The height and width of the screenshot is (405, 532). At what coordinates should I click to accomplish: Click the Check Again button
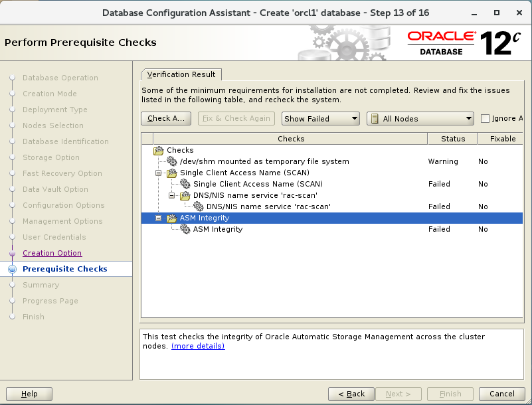[x=166, y=118]
